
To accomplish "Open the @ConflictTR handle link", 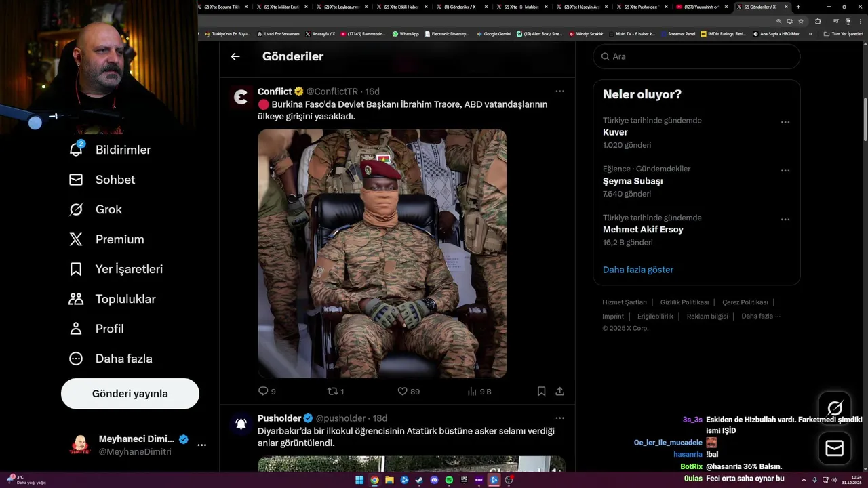I will [x=332, y=91].
